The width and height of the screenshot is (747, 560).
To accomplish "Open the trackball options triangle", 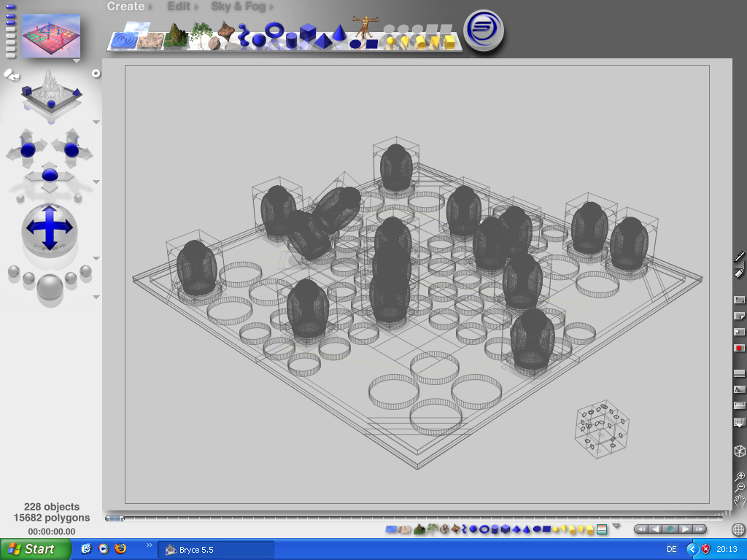I will pos(96,259).
